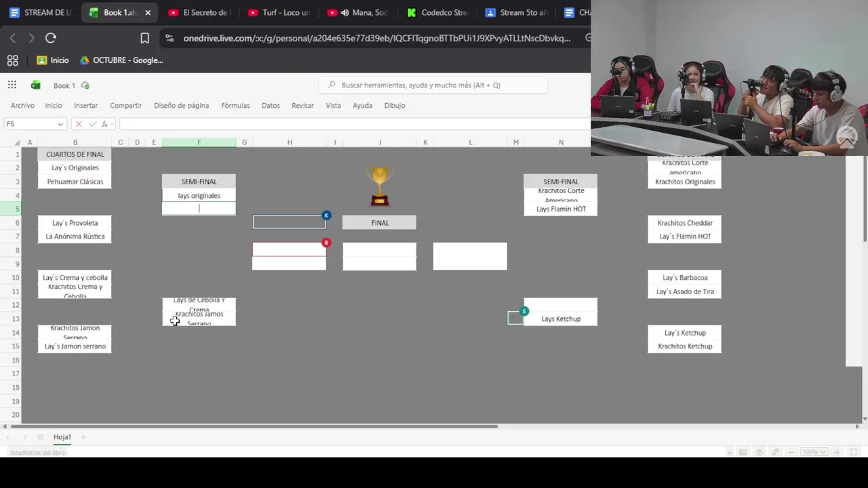Select the Lays Ketchup semi-final cell

[561, 319]
